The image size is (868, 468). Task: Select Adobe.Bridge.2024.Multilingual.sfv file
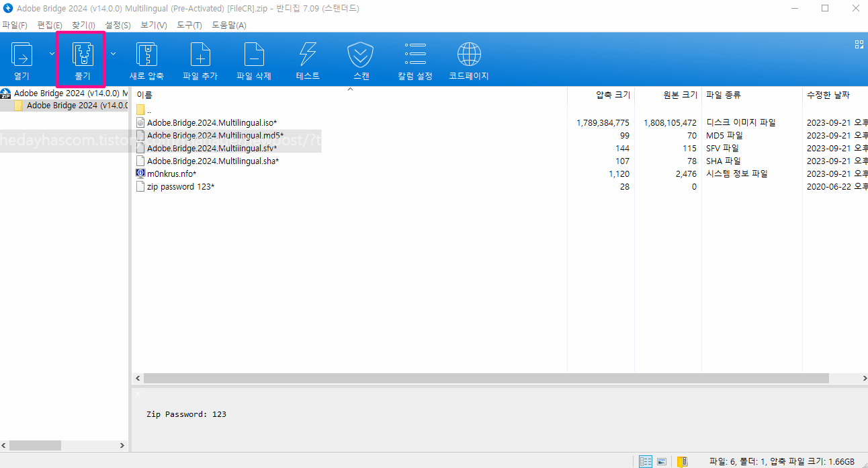pyautogui.click(x=212, y=148)
